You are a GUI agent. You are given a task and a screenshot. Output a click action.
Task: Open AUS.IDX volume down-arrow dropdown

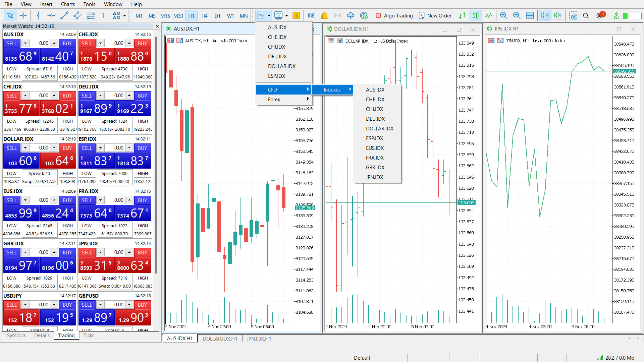click(x=25, y=43)
